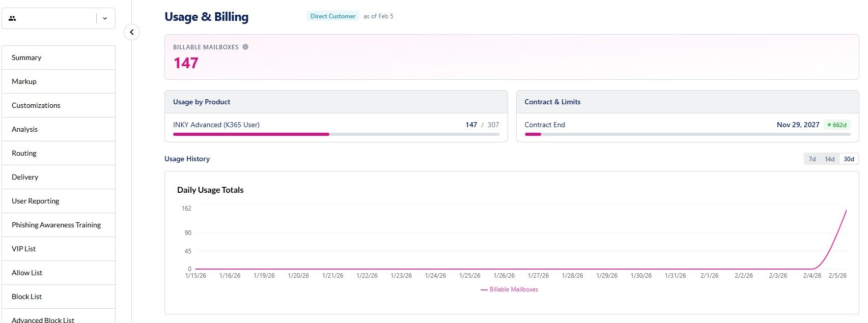Click the 2/5/26 peak on usage chart
The image size is (868, 323).
click(846, 210)
